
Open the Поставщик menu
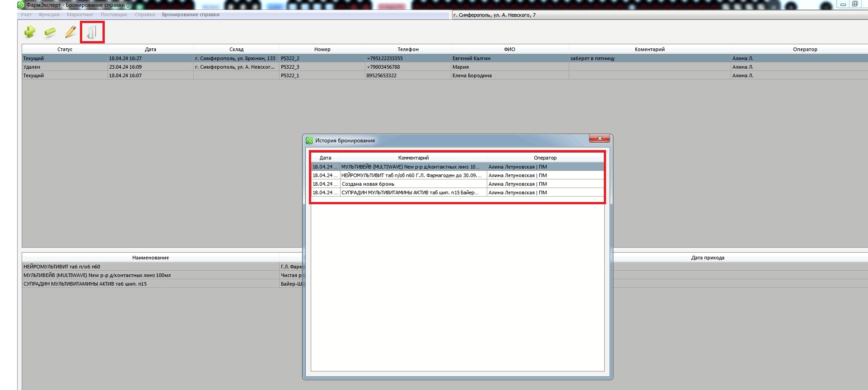point(114,14)
